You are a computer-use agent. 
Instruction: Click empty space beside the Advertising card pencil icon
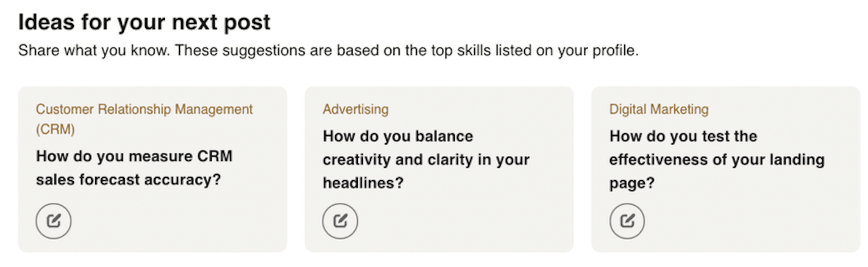[x=458, y=221]
